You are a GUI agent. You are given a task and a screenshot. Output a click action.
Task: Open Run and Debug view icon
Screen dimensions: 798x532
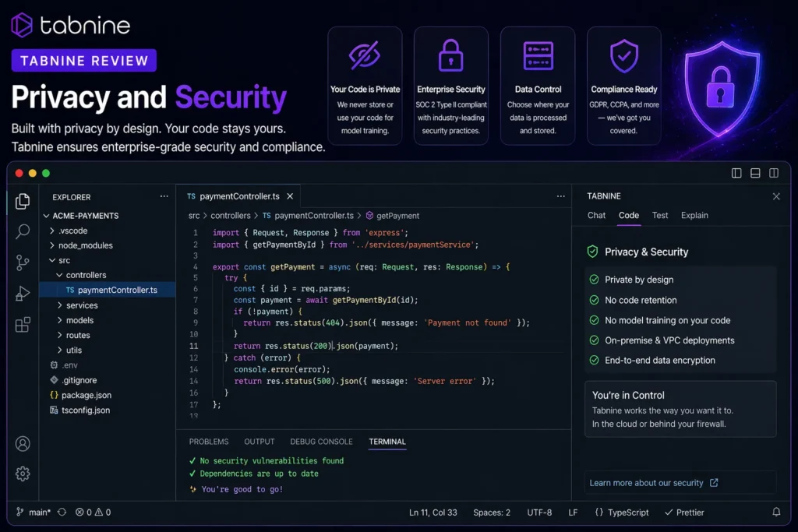[23, 294]
